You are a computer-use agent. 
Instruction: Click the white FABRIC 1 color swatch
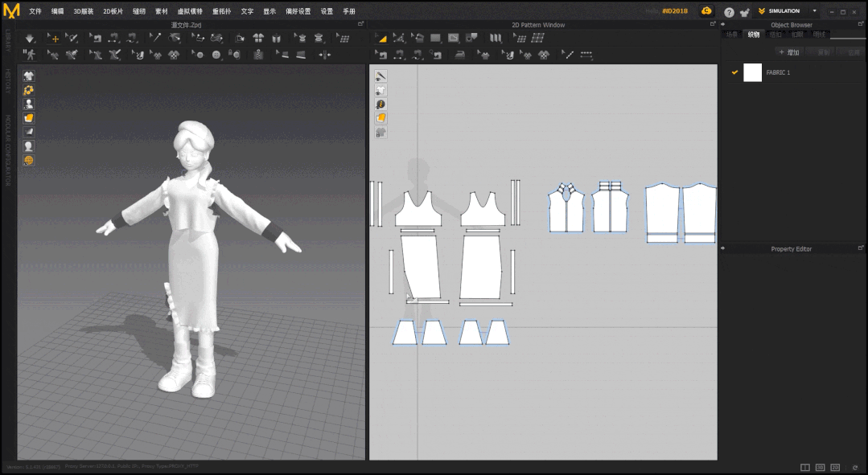(752, 72)
